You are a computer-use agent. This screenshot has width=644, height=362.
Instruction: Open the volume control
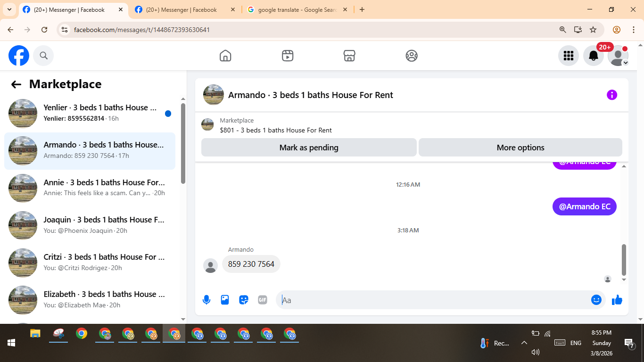[x=535, y=352]
